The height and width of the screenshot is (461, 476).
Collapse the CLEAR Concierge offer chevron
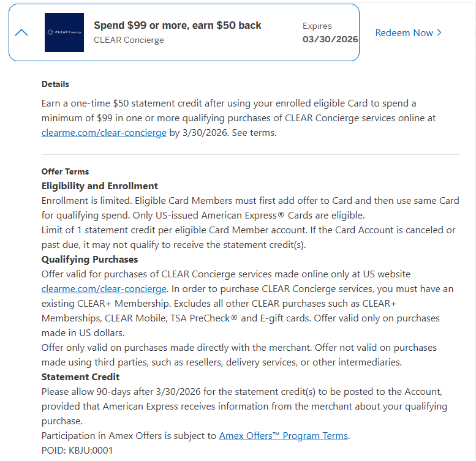pyautogui.click(x=21, y=32)
